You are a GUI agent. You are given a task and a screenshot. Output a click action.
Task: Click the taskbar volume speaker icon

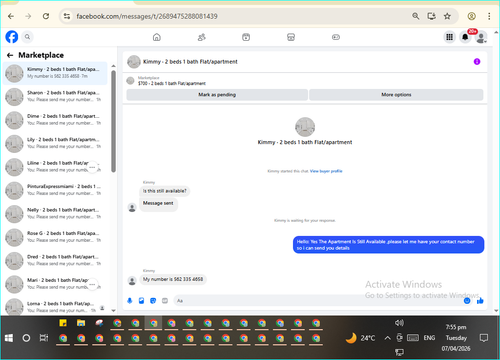[x=399, y=323]
